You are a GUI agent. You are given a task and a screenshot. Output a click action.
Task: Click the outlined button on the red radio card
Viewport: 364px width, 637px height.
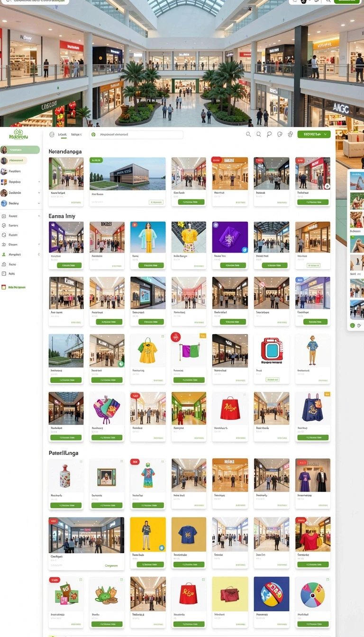coord(272,380)
